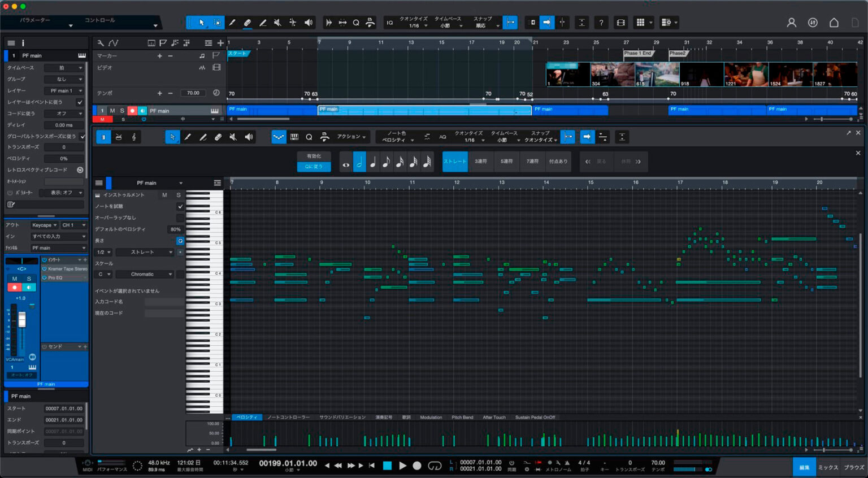Viewport: 868px width, 478px height.
Task: Click the channel volume fader
Action: [22, 320]
